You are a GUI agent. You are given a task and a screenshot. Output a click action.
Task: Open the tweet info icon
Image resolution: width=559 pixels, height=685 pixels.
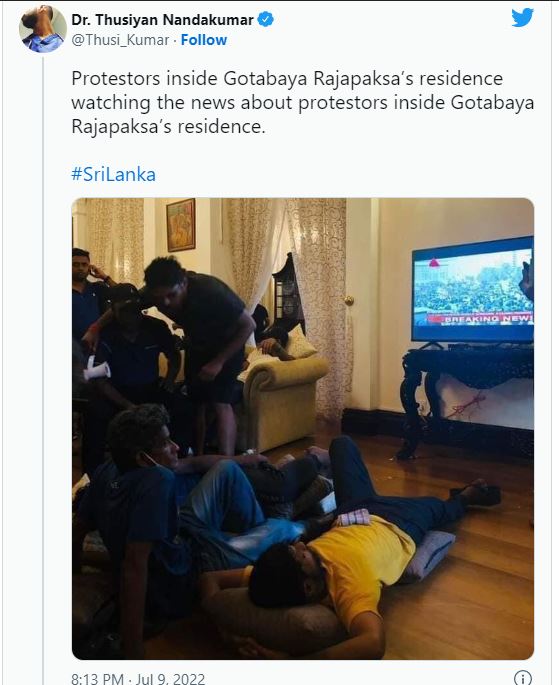point(523,678)
